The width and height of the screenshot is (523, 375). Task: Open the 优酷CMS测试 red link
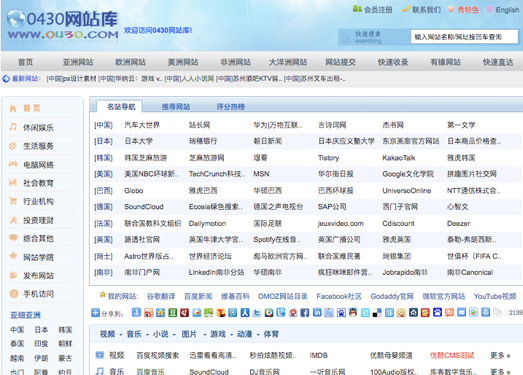[452, 355]
